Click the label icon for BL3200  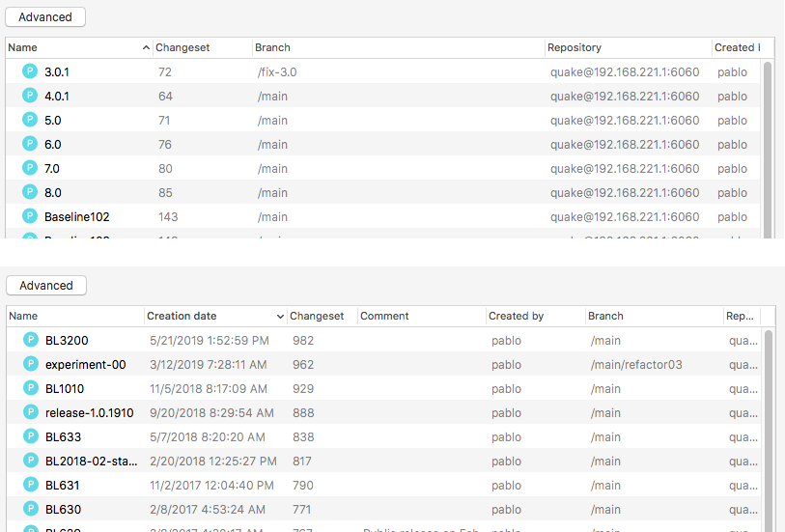31,340
